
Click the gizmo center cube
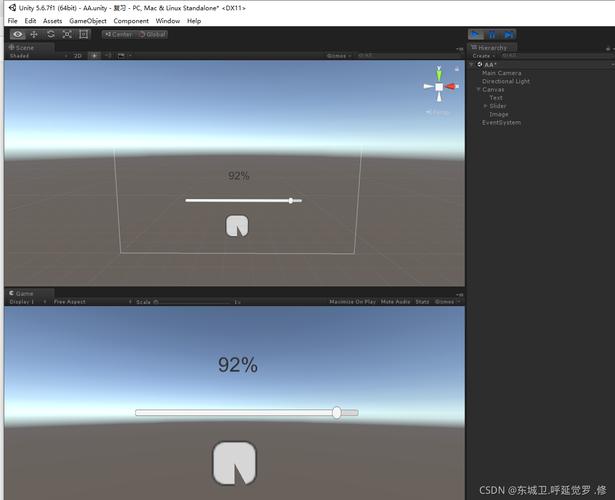(x=439, y=87)
